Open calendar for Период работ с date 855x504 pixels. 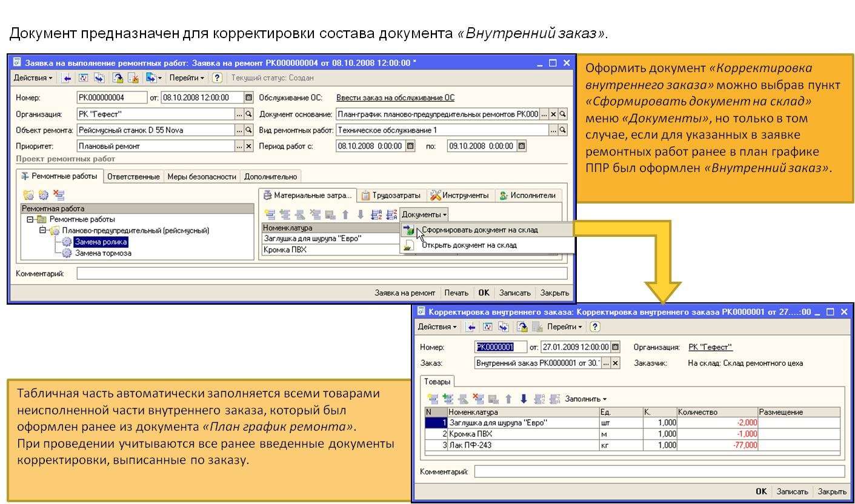[410, 146]
